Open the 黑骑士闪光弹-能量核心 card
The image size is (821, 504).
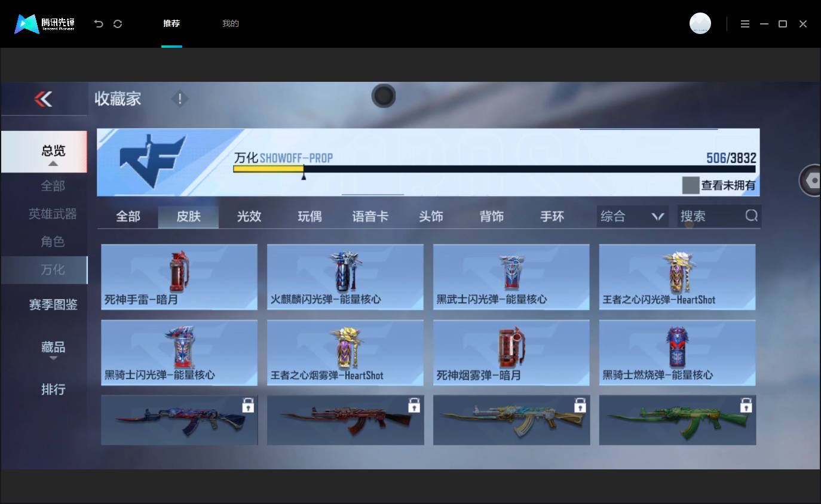(179, 353)
